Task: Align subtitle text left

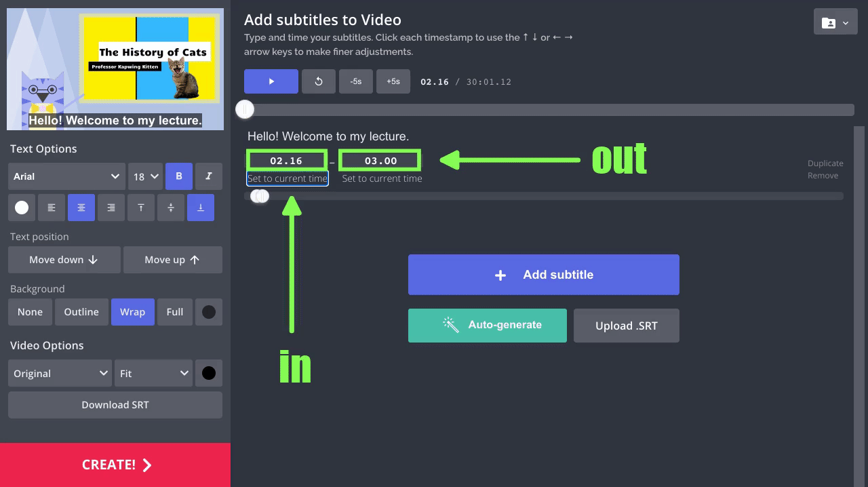Action: [52, 208]
